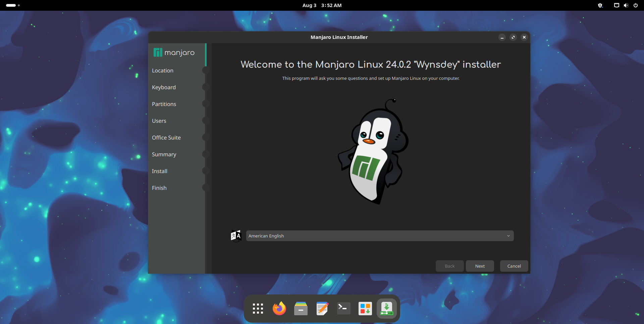Open the security shield tray icon
This screenshot has height=324, width=644.
click(600, 5)
